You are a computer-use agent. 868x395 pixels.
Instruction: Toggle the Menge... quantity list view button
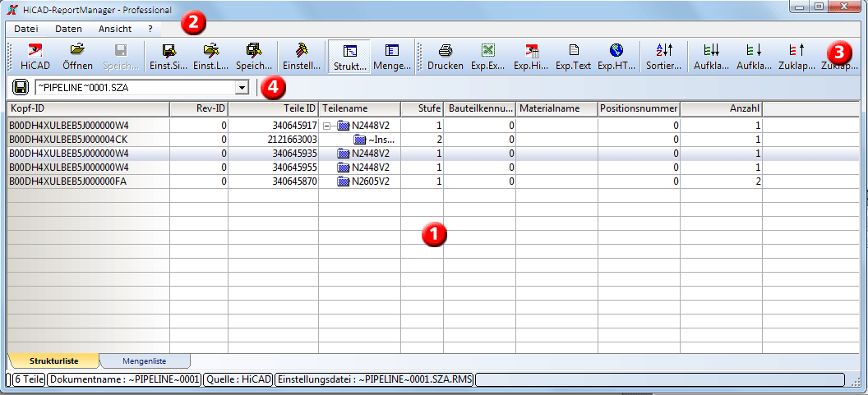tap(392, 57)
